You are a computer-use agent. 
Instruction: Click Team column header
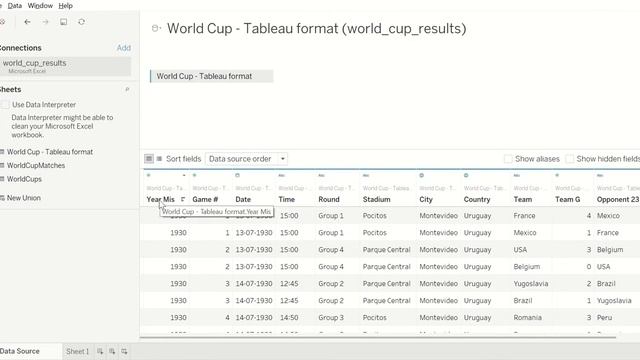pos(522,199)
